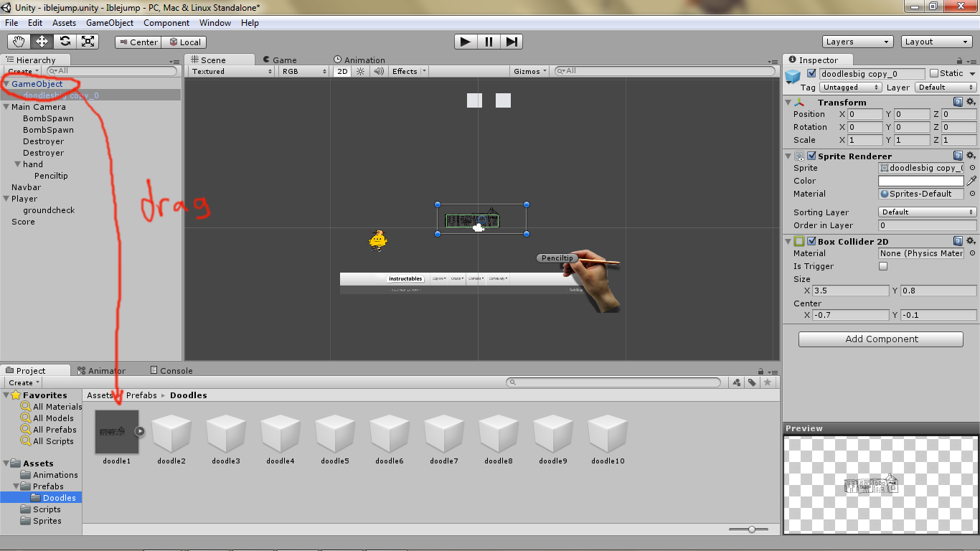980x551 pixels.
Task: Open the Project Create button
Action: pyautogui.click(x=23, y=382)
